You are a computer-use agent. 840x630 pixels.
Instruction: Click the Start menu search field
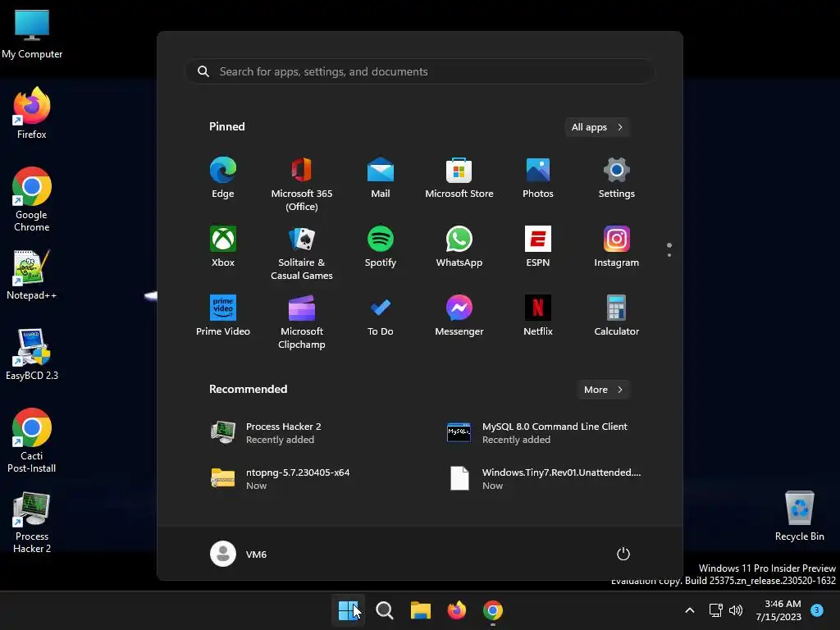[419, 71]
